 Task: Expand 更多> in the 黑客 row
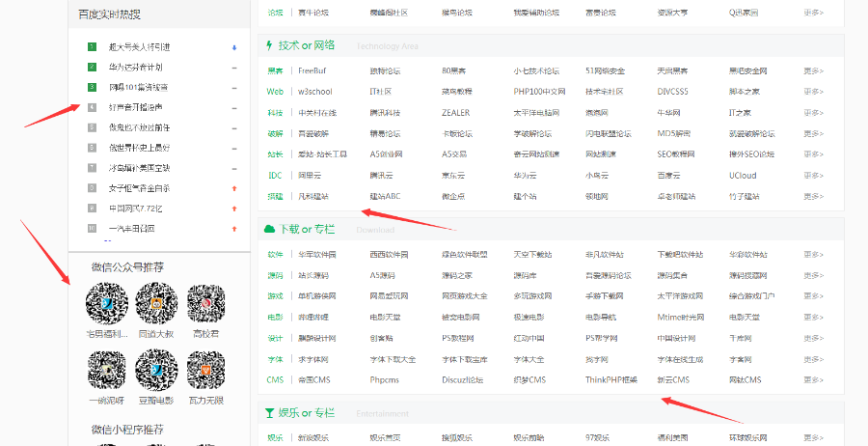coord(813,70)
